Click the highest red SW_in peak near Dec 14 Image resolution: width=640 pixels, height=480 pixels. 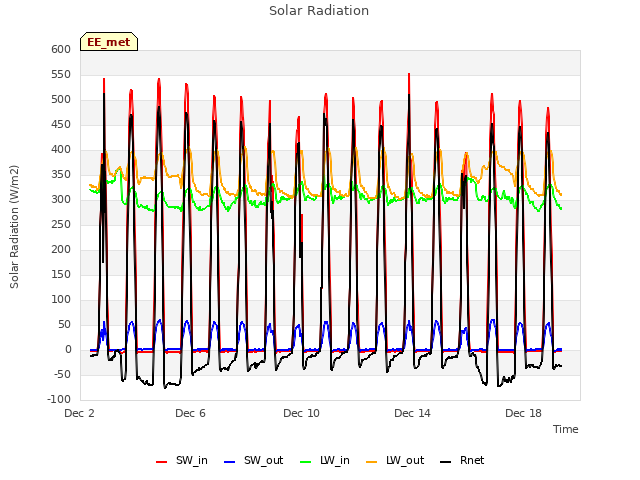pyautogui.click(x=409, y=75)
